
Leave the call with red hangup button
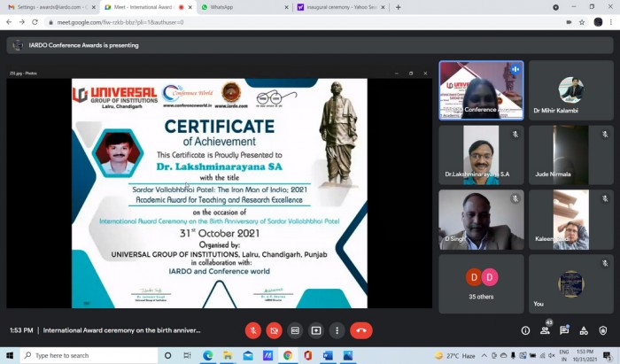click(x=361, y=330)
